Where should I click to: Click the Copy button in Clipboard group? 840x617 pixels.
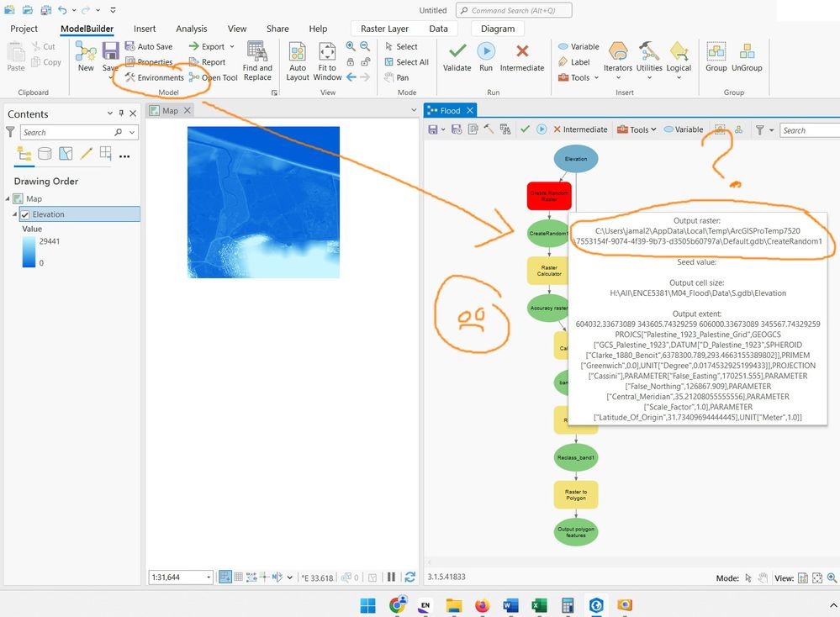(46, 62)
